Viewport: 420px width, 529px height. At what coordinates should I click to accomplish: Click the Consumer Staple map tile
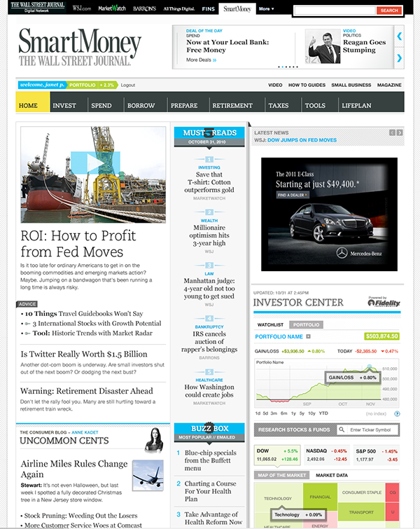(361, 493)
